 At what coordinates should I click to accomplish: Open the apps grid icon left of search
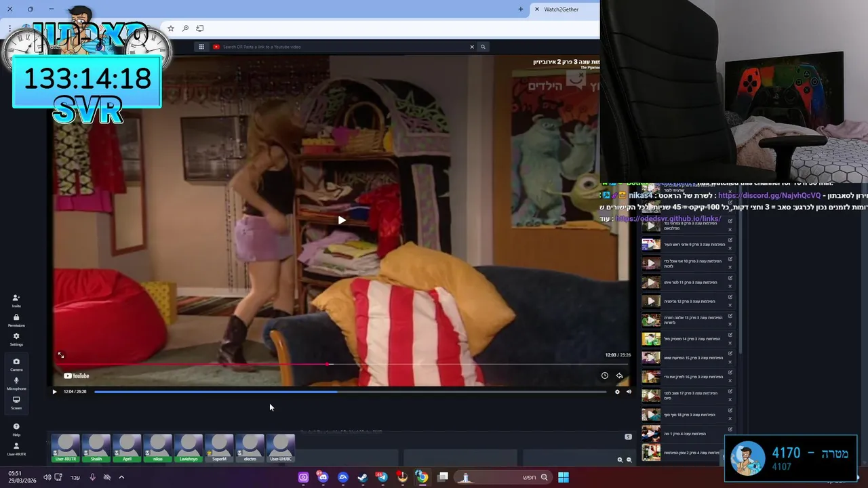[x=201, y=47]
